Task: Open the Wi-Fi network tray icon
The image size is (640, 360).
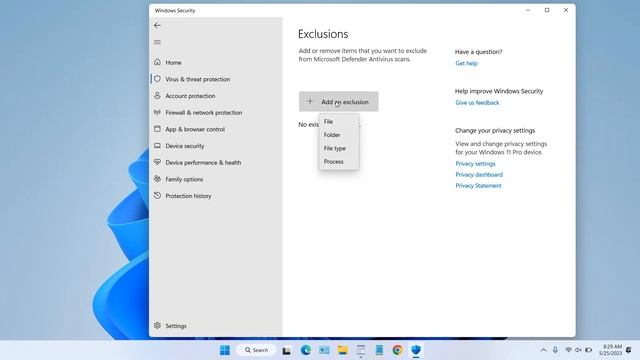Action: point(568,350)
